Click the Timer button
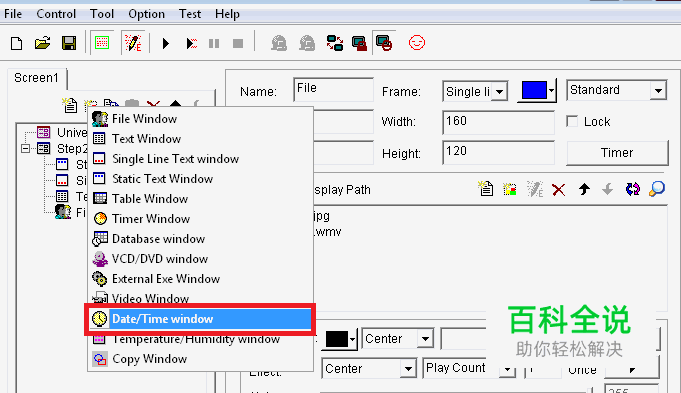Screen dimensions: 681x393 [x=617, y=153]
